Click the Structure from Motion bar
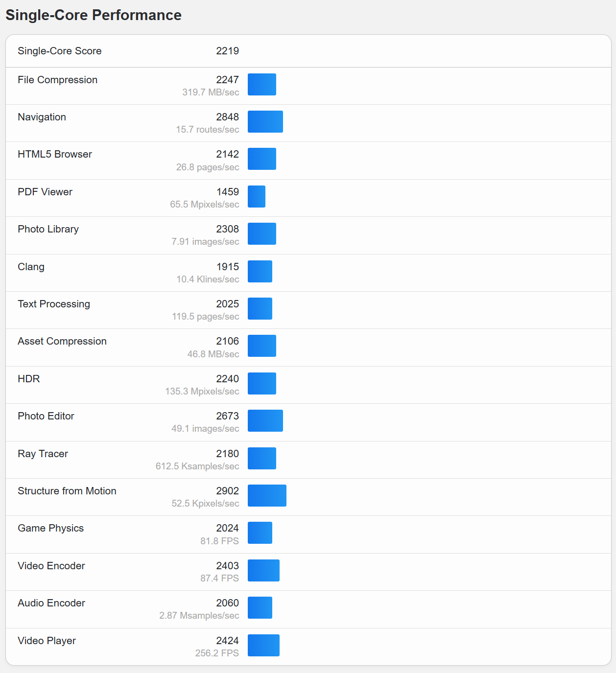This screenshot has width=616, height=673. (x=267, y=495)
